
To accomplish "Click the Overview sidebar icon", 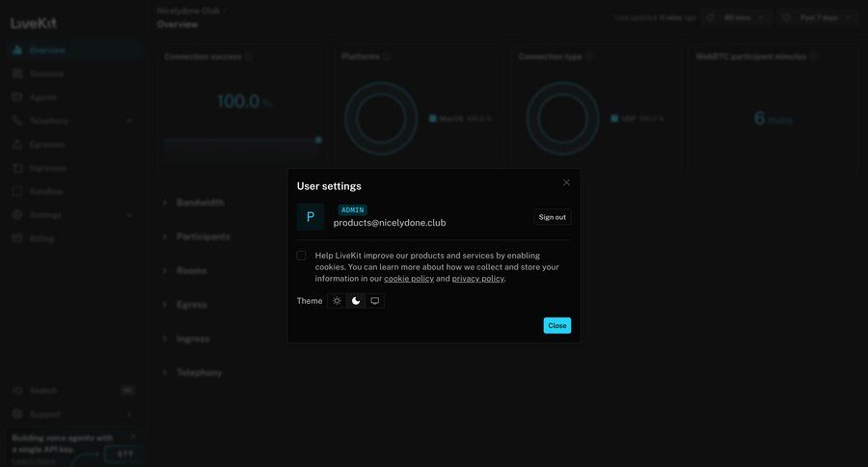I will [x=17, y=50].
